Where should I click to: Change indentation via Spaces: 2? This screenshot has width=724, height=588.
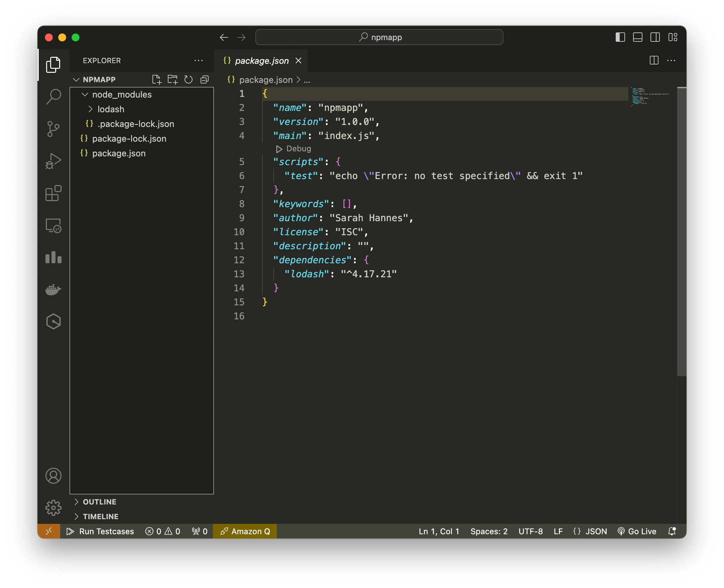[x=489, y=531]
